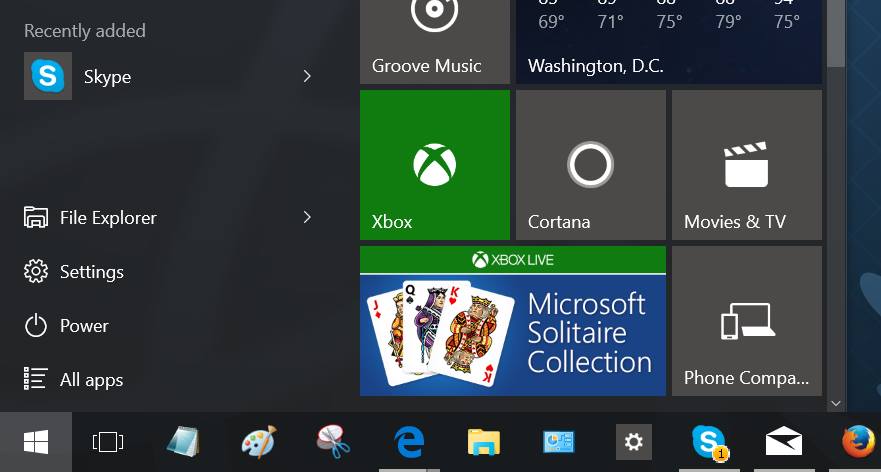This screenshot has height=472, width=881.
Task: Click the Windows Start button
Action: pyautogui.click(x=36, y=442)
